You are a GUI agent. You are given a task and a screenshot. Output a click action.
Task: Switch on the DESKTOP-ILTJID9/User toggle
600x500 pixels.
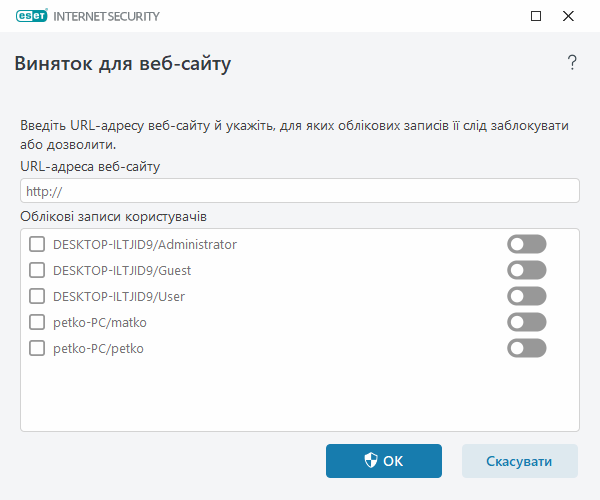tap(527, 296)
